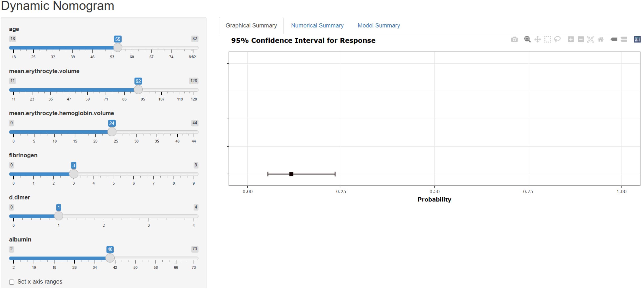Choose the Box Select tool
644x289 pixels.
547,40
